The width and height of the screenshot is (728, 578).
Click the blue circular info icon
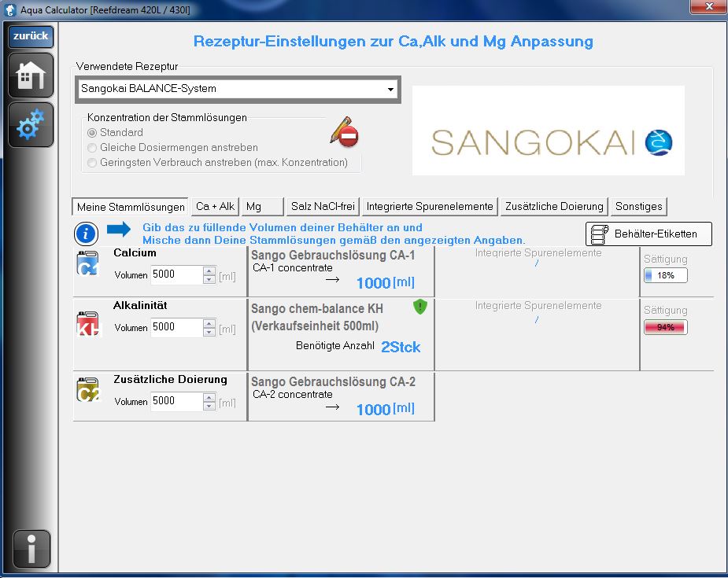pyautogui.click(x=86, y=234)
